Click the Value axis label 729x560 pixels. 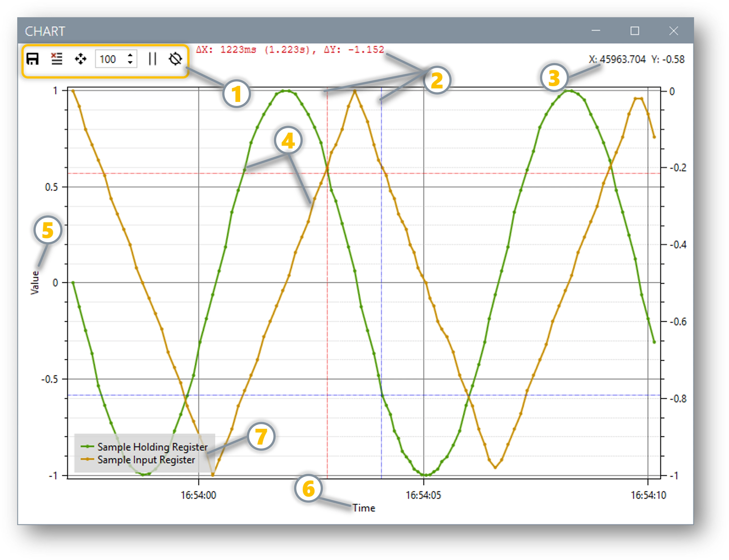coord(35,283)
